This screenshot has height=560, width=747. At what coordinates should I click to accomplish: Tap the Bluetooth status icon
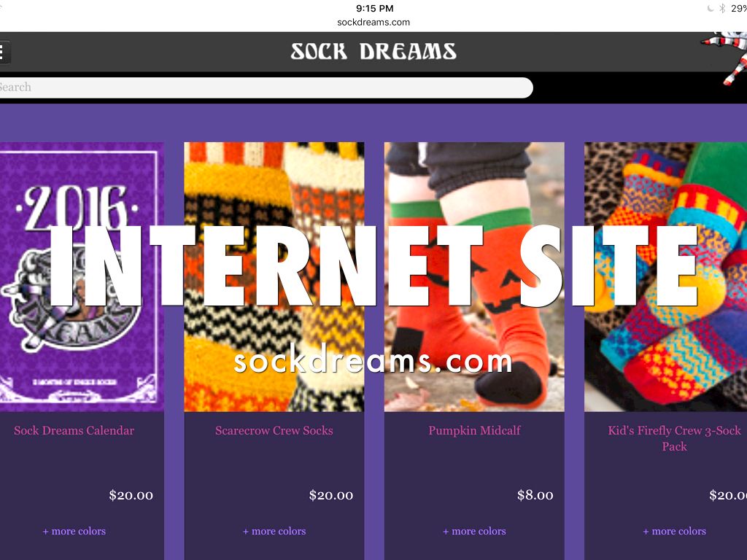click(722, 8)
